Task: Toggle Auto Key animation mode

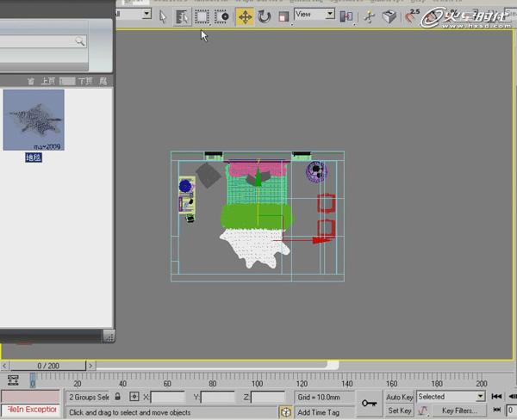Action: 400,397
